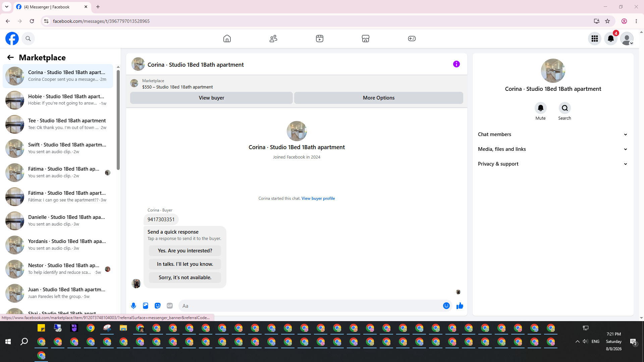Record a voice clip with microphone icon
Viewport: 644px width, 362px height.
click(133, 306)
